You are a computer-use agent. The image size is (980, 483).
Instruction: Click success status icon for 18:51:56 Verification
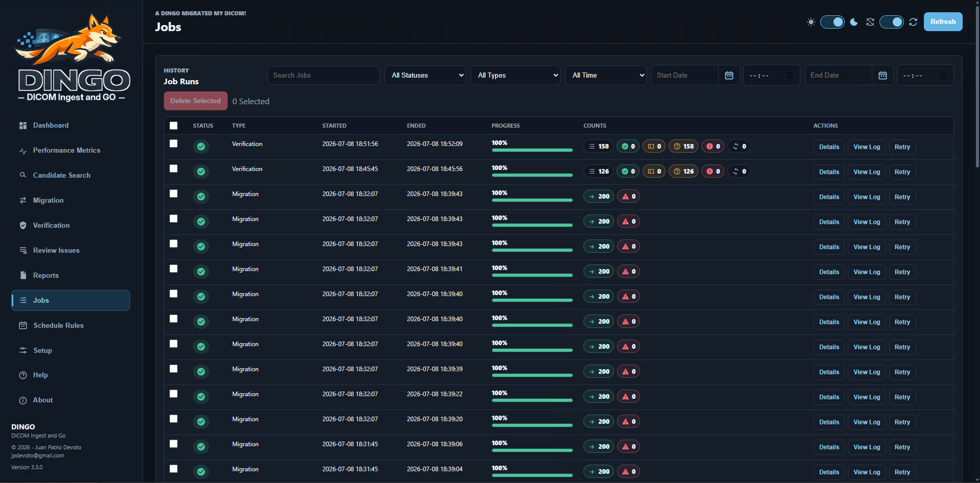click(x=201, y=147)
